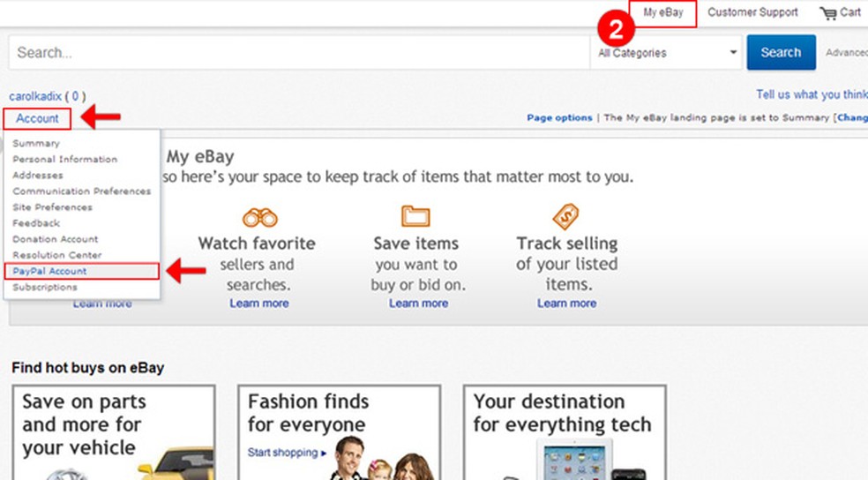Click the shopping cart icon

point(828,13)
